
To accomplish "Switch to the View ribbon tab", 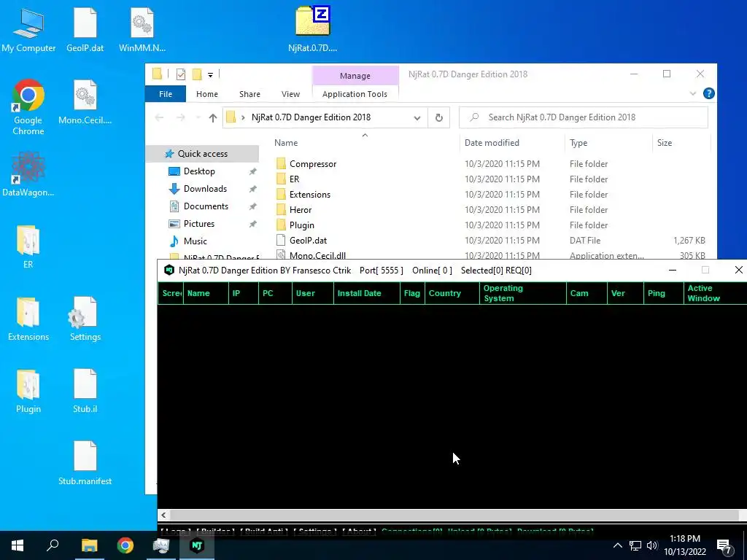I will point(290,94).
